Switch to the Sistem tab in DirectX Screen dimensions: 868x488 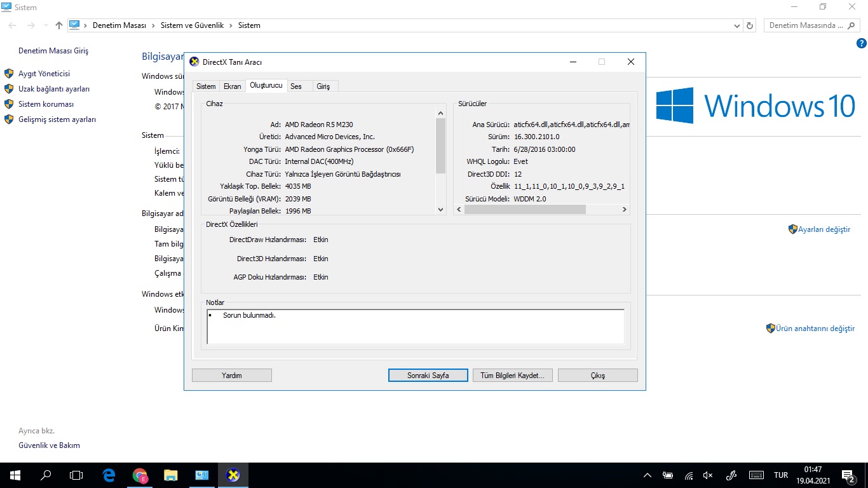tap(206, 86)
